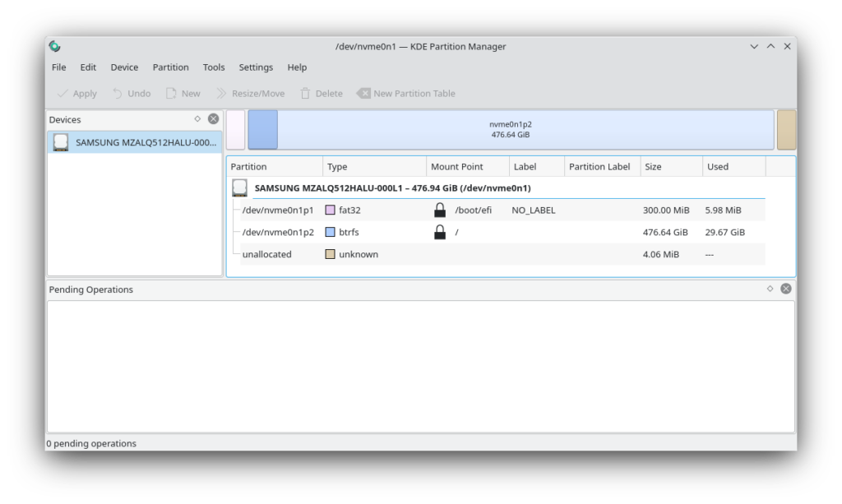
Task: Click the lock icon beside root mount /
Action: click(440, 232)
